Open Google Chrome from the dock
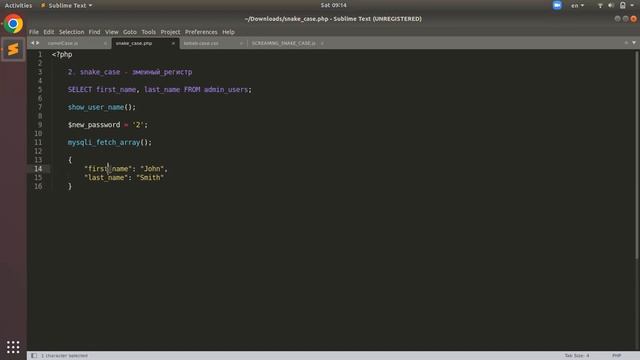Screen dimensions: 640x360 click(13, 24)
